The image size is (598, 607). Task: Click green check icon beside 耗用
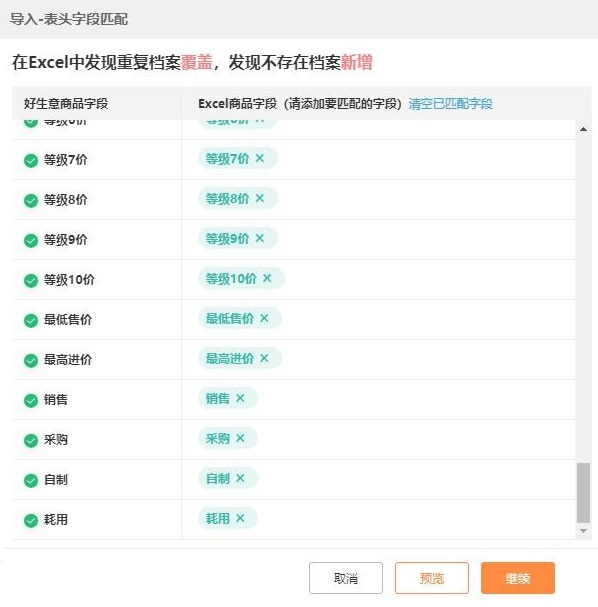pyautogui.click(x=31, y=521)
